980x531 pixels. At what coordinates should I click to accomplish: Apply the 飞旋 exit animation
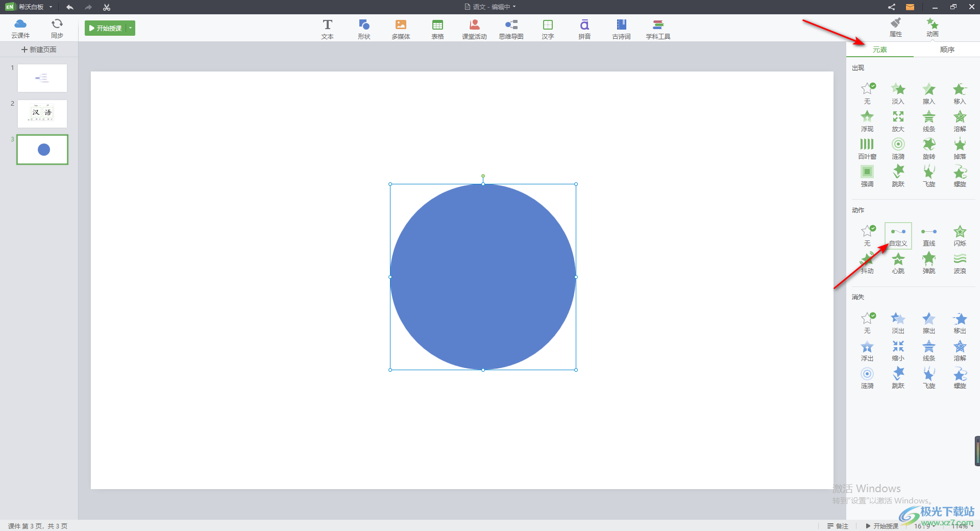[x=929, y=378]
